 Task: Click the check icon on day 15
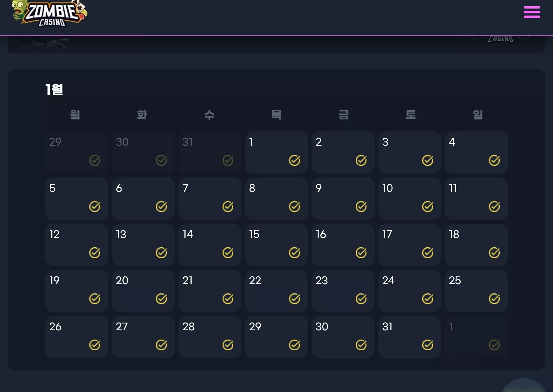tap(294, 253)
